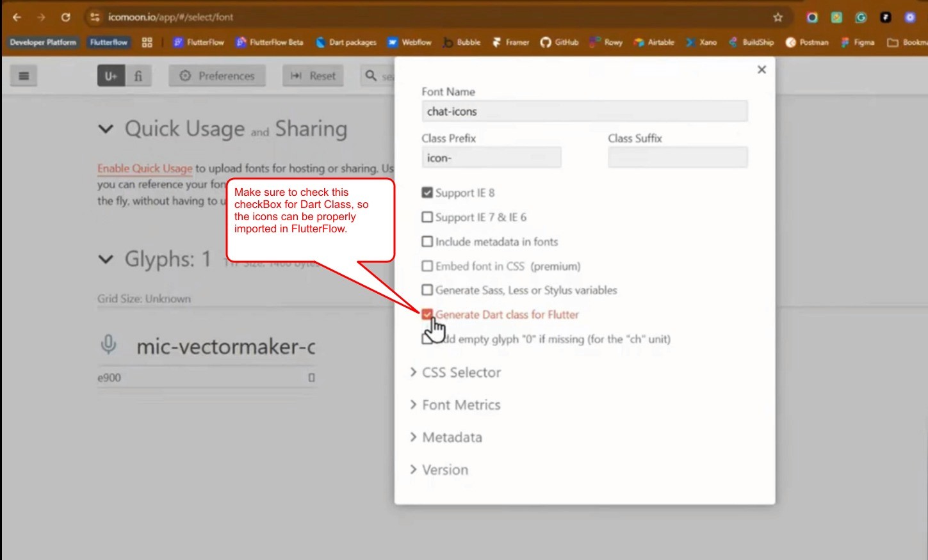Check add empty glyph "0" option

427,339
